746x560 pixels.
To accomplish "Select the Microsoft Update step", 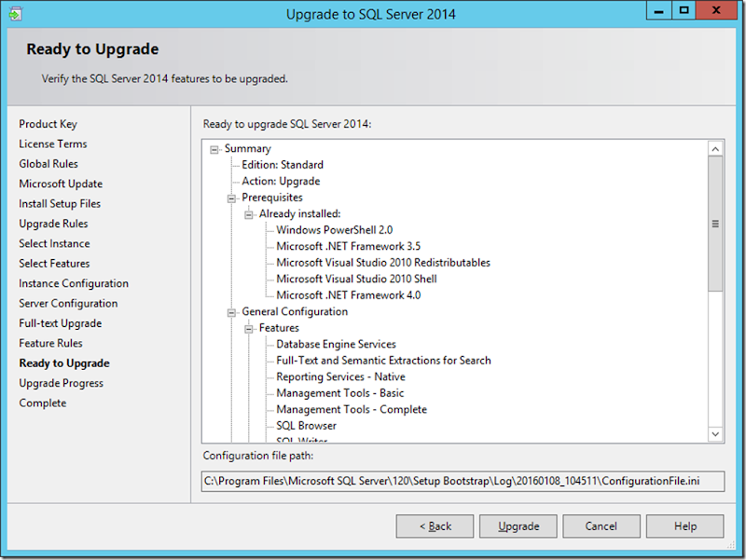I will 61,184.
